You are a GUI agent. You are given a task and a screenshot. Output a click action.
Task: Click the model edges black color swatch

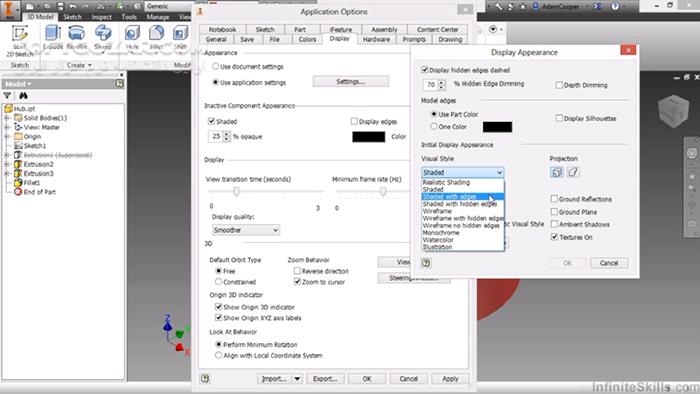pos(497,127)
